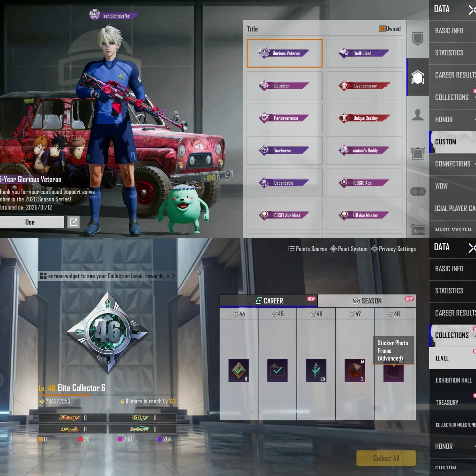Open Exhibition Hall submenu item
The image size is (476, 476).
click(453, 380)
